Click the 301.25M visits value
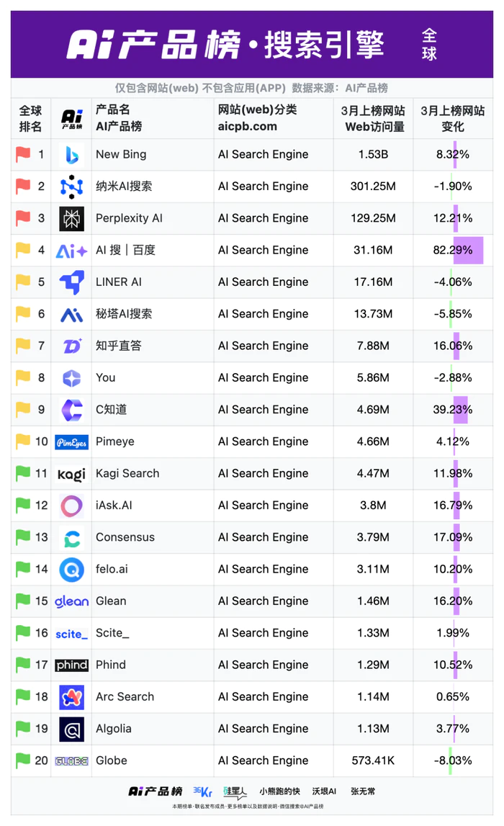The image size is (504, 826). (x=374, y=187)
